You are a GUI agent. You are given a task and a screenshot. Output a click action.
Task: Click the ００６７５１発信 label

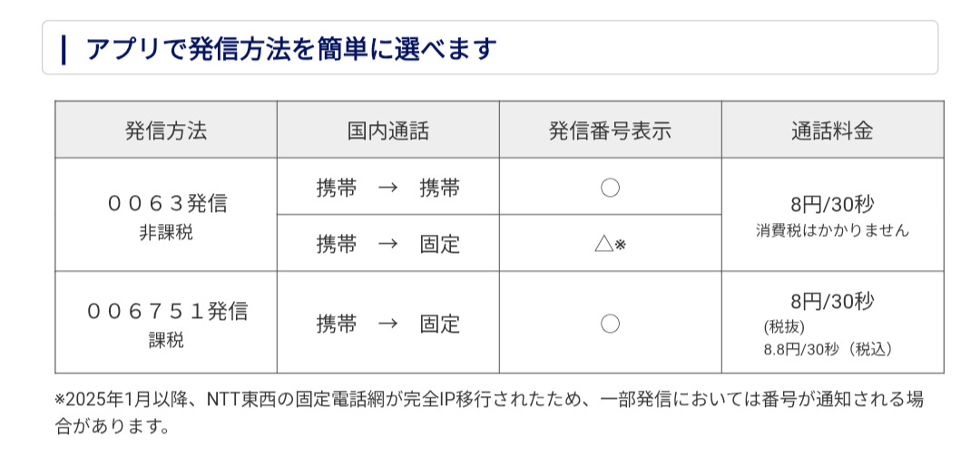(167, 312)
